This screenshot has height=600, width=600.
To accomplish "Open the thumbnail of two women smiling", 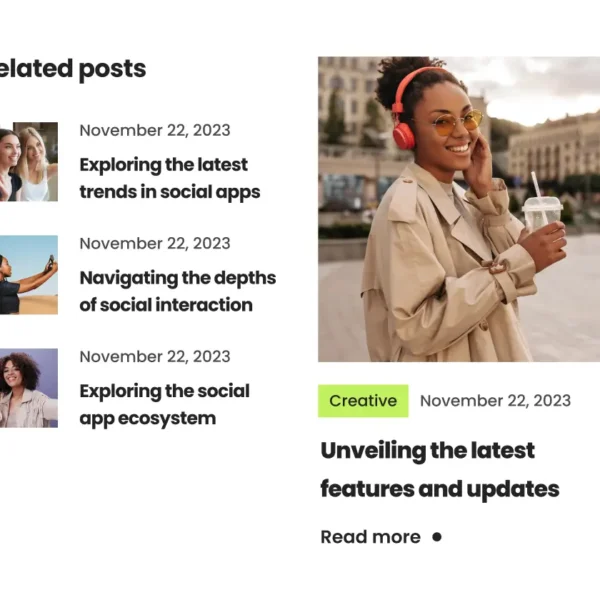I will 29,161.
